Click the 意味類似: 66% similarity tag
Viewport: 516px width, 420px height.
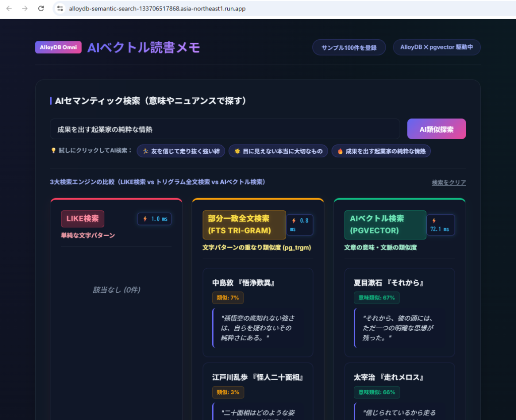coord(376,392)
